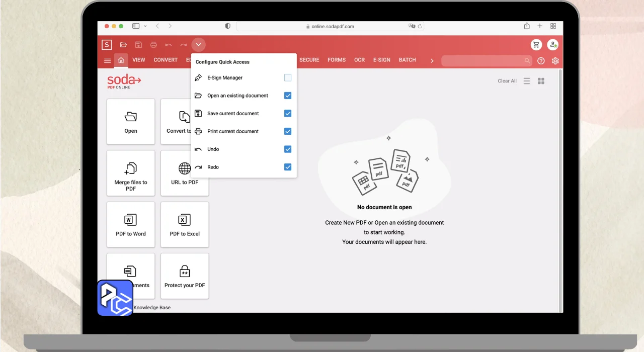This screenshot has width=644, height=352.
Task: Click the Undo icon in dropdown list
Action: pos(198,149)
